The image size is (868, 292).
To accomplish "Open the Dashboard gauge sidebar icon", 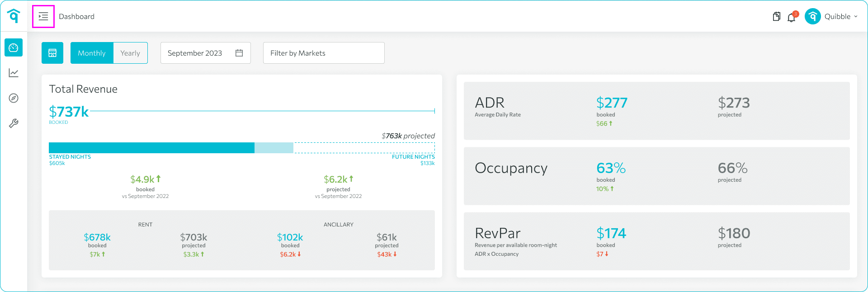I will point(14,47).
